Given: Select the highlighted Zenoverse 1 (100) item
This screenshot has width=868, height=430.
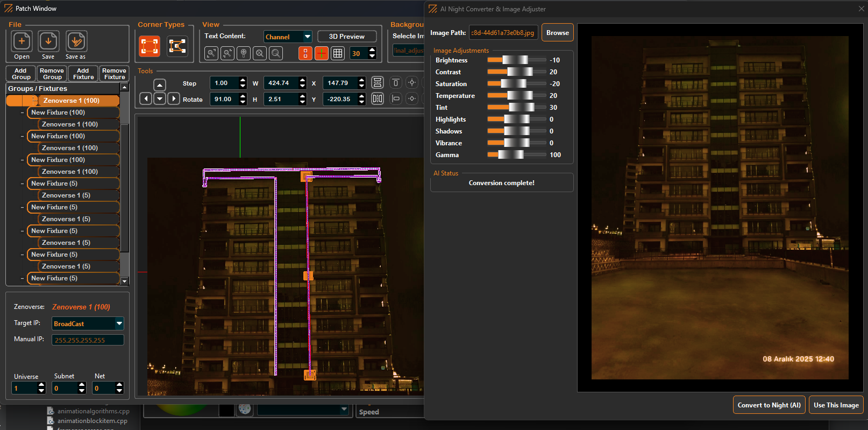Looking at the screenshot, I should click(x=71, y=101).
